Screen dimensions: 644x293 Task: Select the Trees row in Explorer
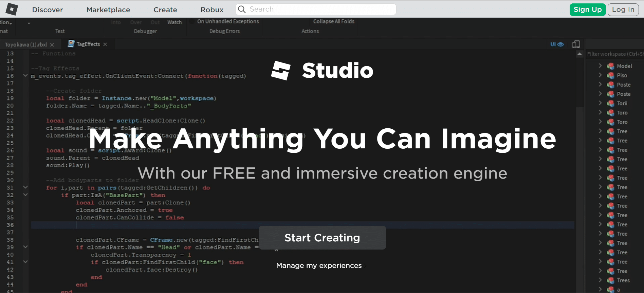coord(623,280)
